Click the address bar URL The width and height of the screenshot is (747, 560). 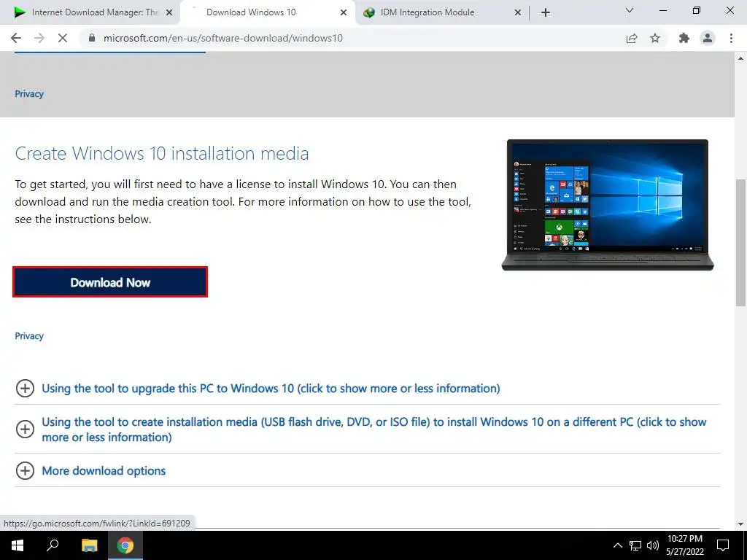pyautogui.click(x=223, y=38)
